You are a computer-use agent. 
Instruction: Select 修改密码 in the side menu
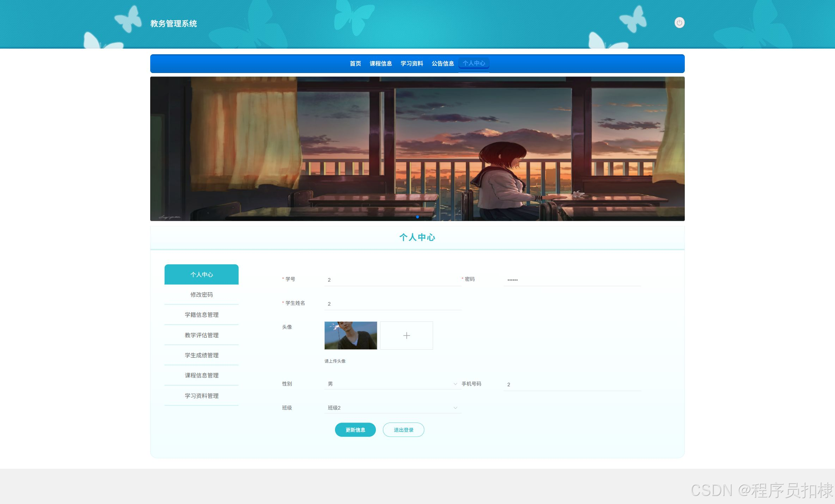tap(201, 295)
